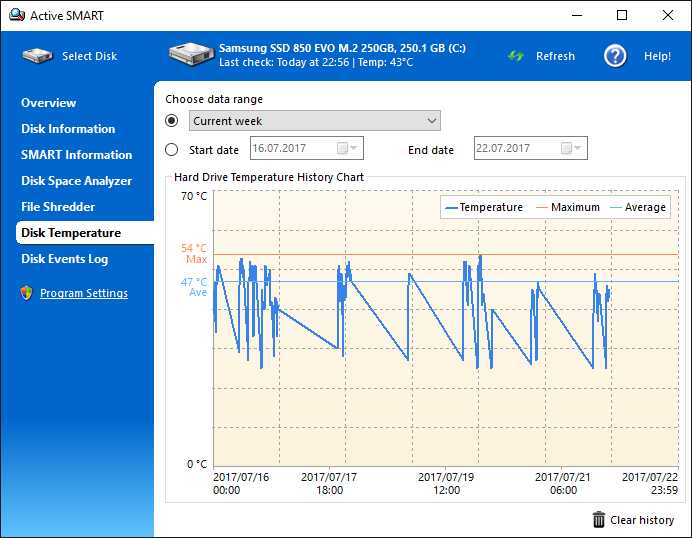Go to the Overview section
This screenshot has height=538, width=692.
pos(48,103)
